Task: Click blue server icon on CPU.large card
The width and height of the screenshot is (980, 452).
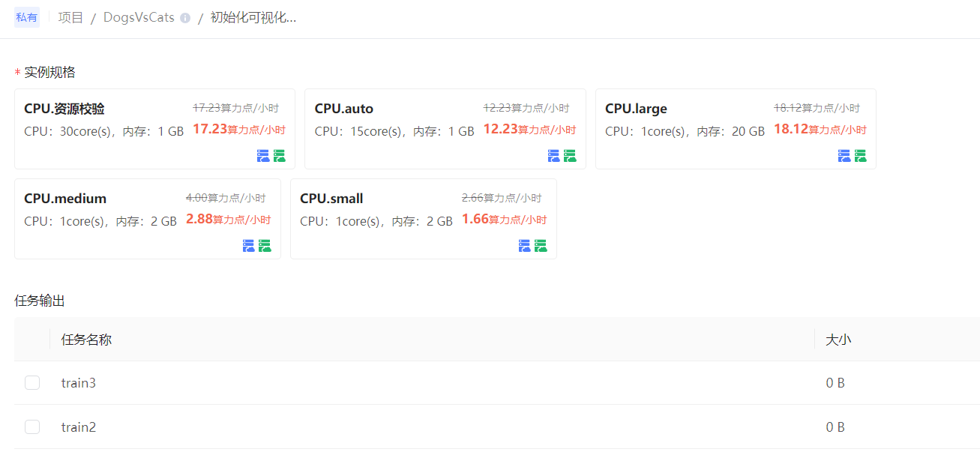Action: (844, 156)
